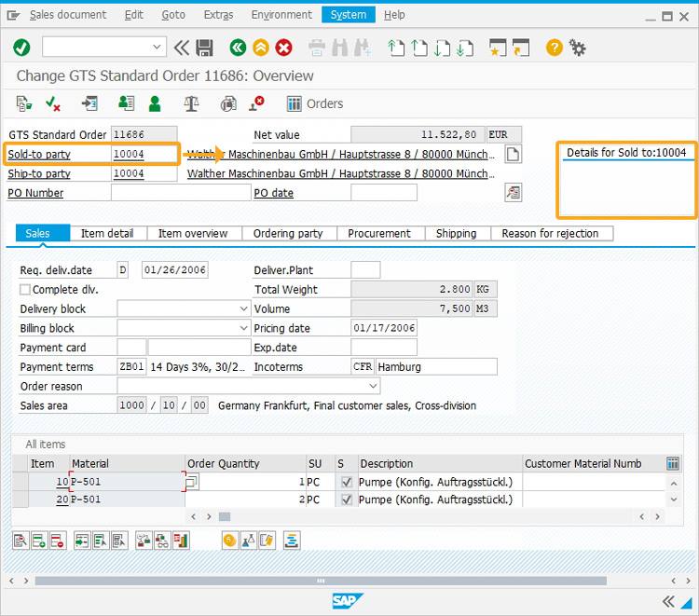The height and width of the screenshot is (616, 699).
Task: Click the Payment terms field ZB01
Action: tap(131, 367)
